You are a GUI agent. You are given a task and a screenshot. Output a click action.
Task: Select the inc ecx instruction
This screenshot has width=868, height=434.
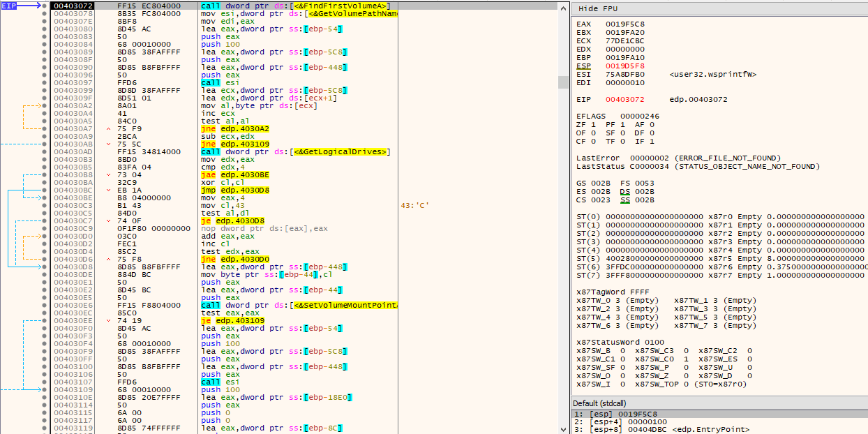click(216, 113)
